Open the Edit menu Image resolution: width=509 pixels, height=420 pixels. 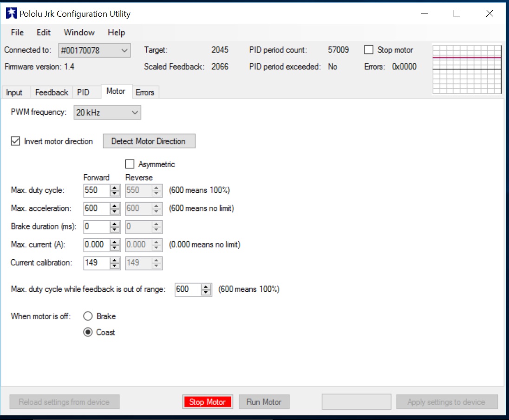pyautogui.click(x=44, y=33)
